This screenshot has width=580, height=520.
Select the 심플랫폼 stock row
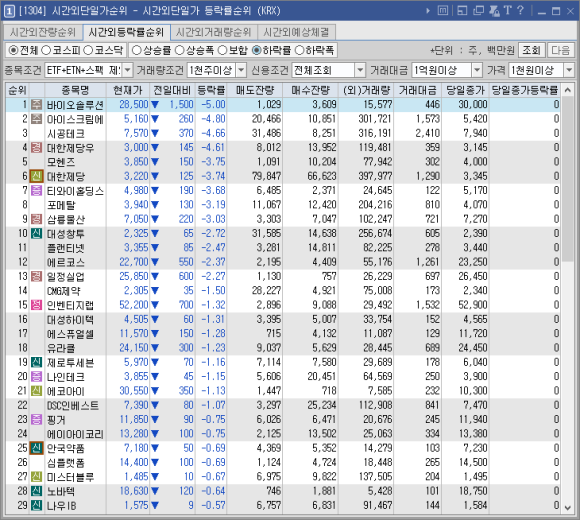[283, 463]
